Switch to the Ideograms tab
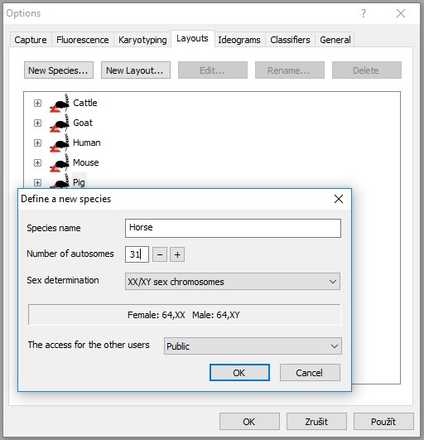The image size is (424, 440). [239, 40]
